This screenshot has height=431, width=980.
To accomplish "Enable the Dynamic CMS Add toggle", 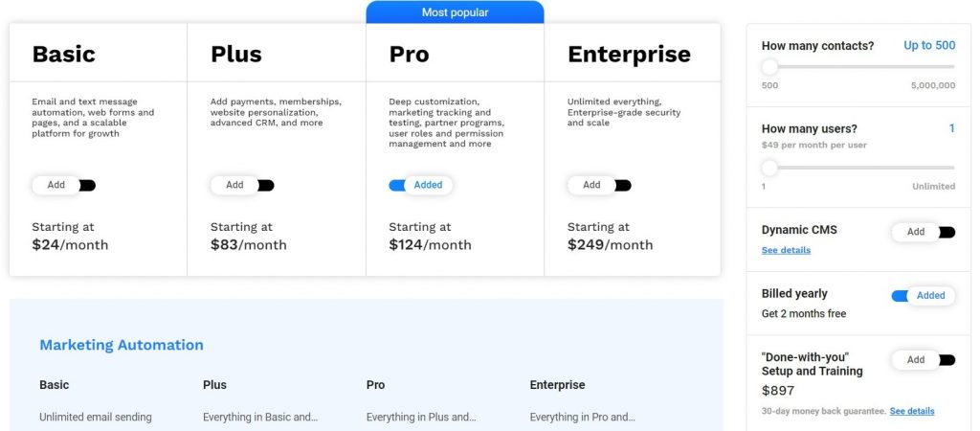I will pyautogui.click(x=923, y=232).
